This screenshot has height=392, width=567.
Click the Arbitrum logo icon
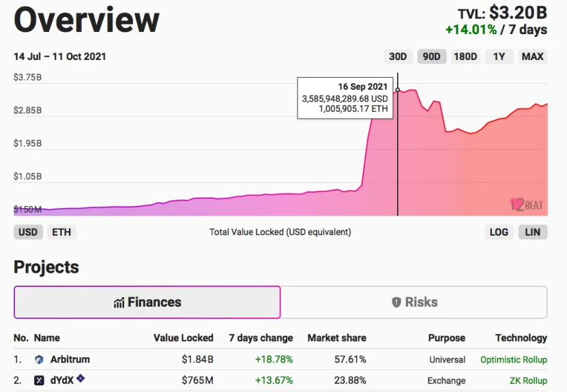click(39, 359)
